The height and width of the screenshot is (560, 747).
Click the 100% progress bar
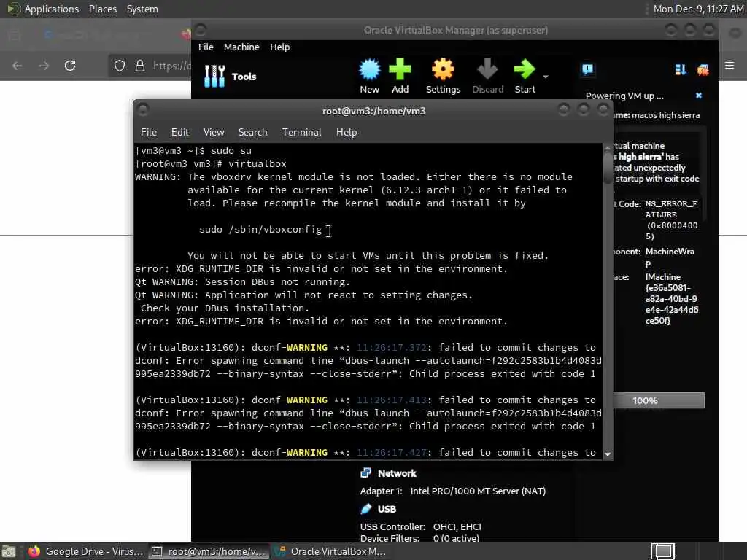pyautogui.click(x=659, y=400)
